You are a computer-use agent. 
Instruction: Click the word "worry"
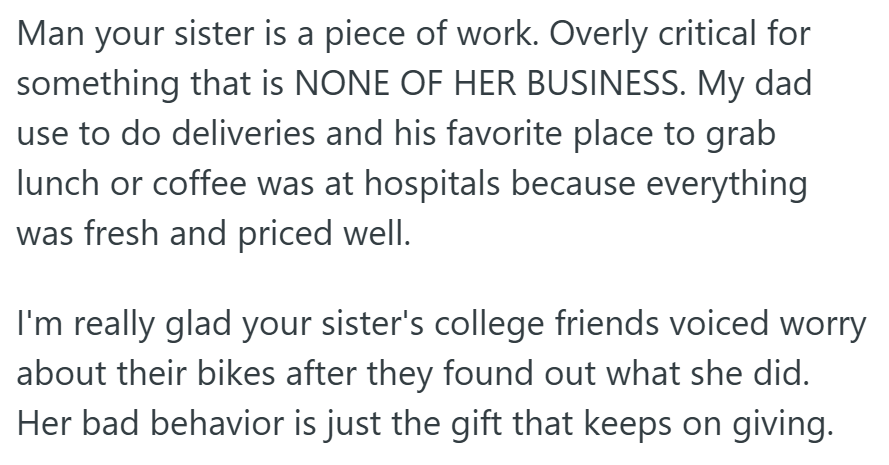coord(812,326)
